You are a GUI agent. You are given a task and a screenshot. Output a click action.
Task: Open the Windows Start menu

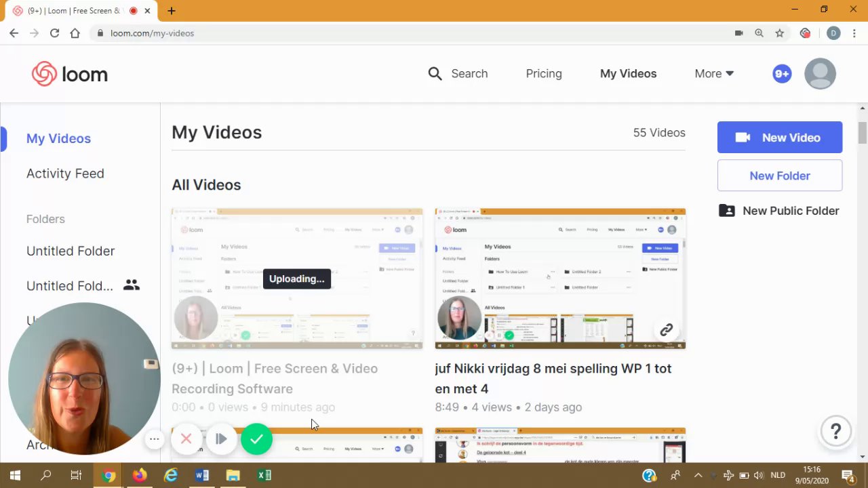click(15, 475)
